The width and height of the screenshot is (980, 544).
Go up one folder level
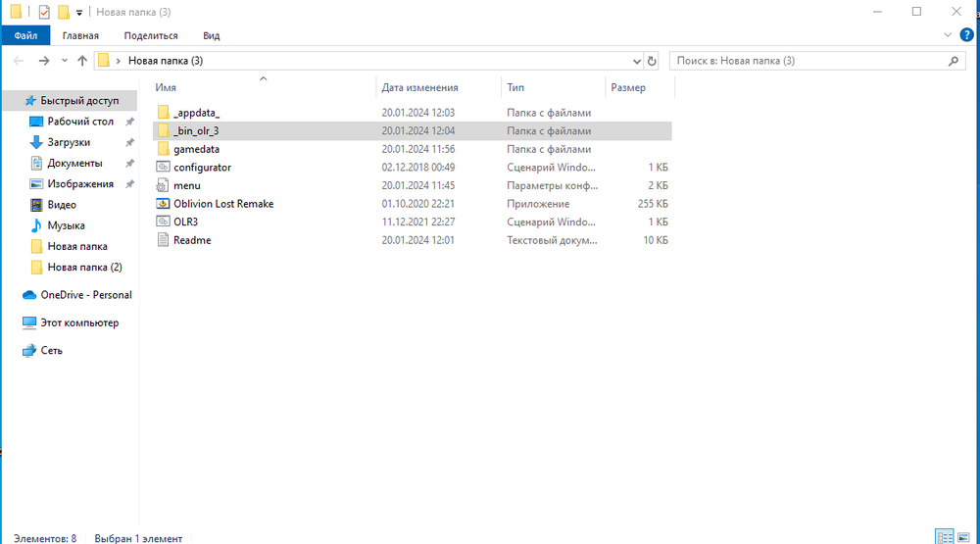click(82, 61)
